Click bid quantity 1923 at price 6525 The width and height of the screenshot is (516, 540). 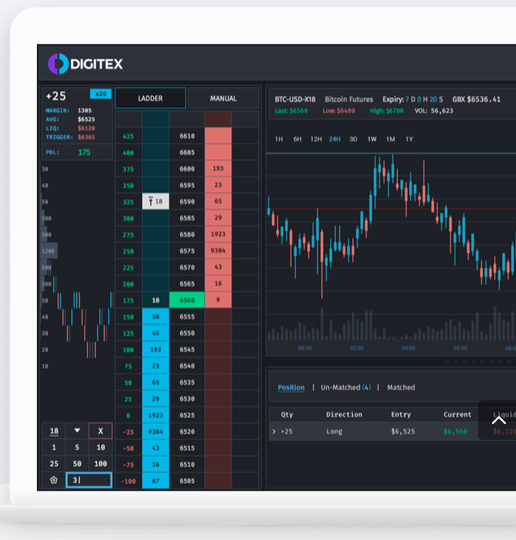156,415
